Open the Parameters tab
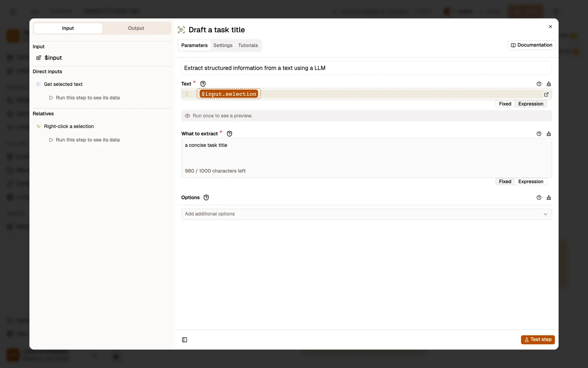Screen dimensions: 588x368 pos(194,45)
